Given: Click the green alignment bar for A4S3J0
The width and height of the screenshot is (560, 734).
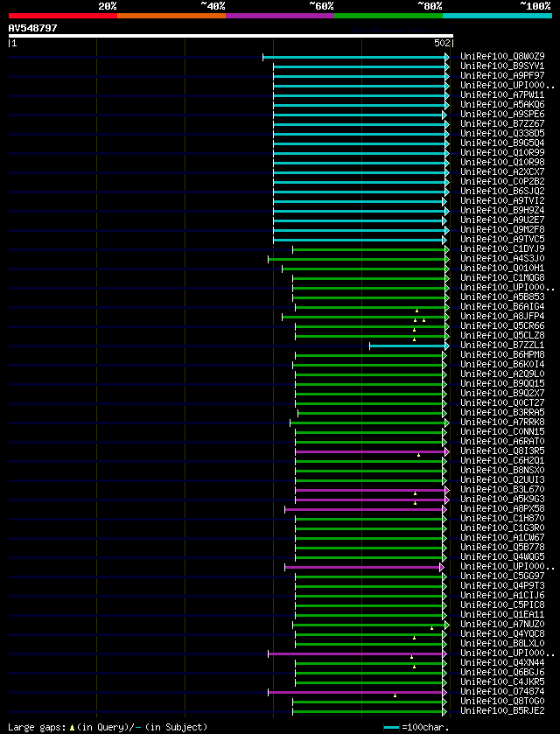Looking at the screenshot, I should [359, 259].
